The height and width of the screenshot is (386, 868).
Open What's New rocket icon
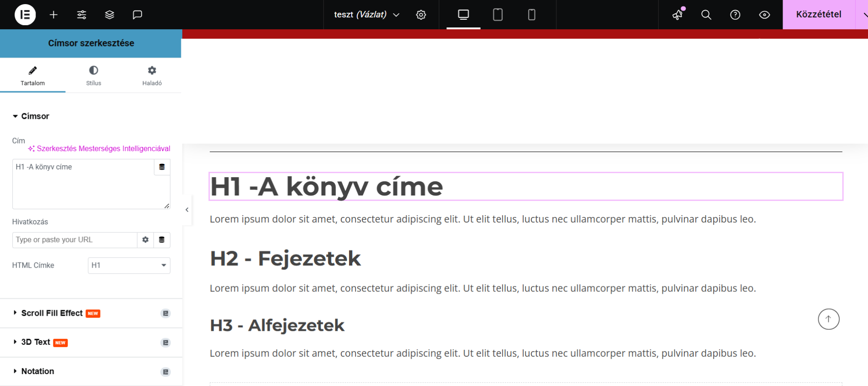[x=678, y=15]
